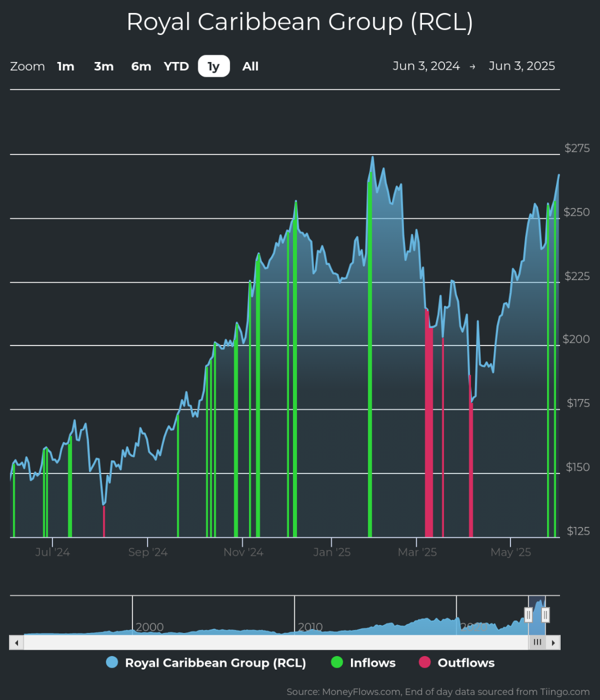Click the $275 axis label

[577, 148]
